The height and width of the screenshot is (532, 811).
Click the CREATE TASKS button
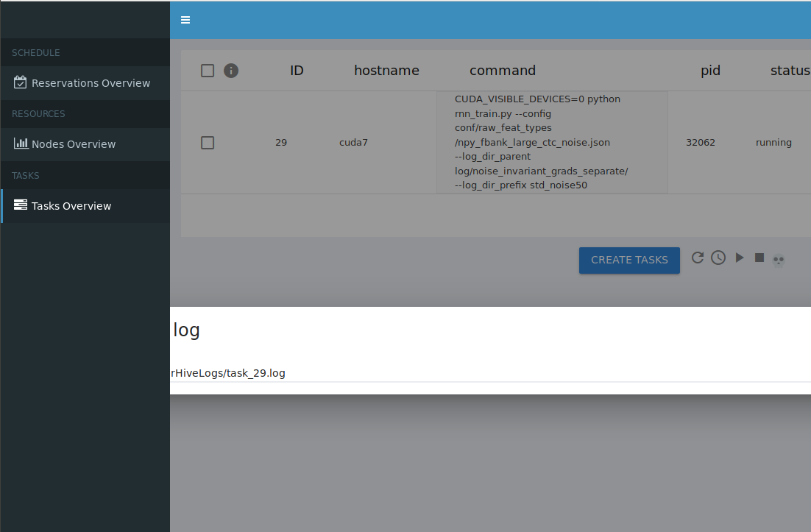tap(629, 260)
